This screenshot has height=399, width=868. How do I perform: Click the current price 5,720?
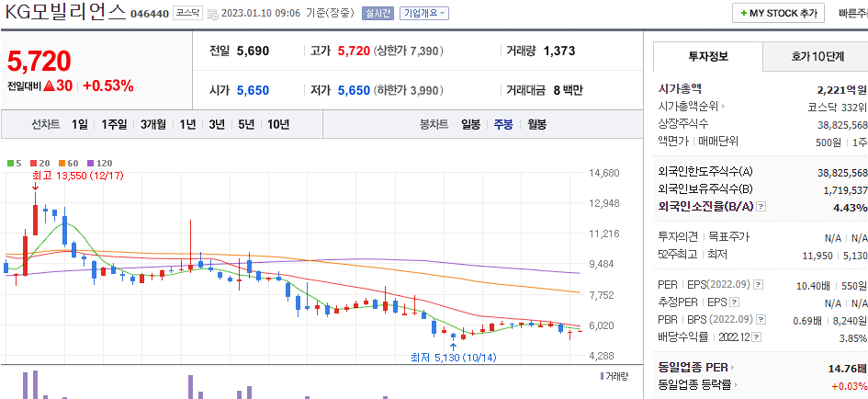pos(39,61)
